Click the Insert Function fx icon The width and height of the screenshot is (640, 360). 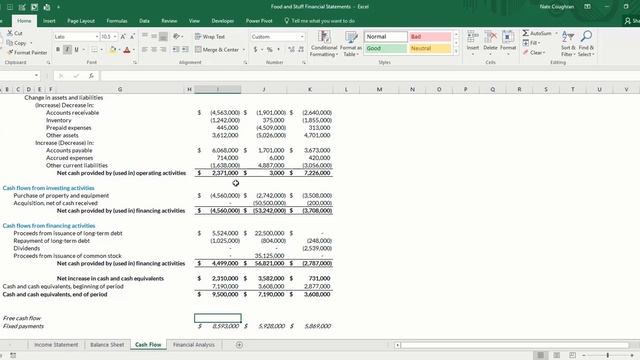pyautogui.click(x=91, y=76)
